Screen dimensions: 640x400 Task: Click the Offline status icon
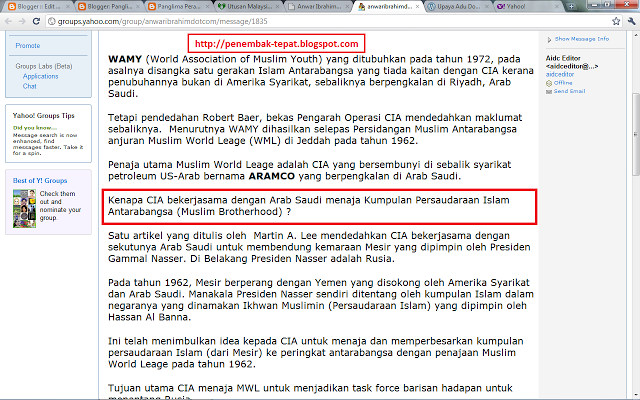[550, 82]
